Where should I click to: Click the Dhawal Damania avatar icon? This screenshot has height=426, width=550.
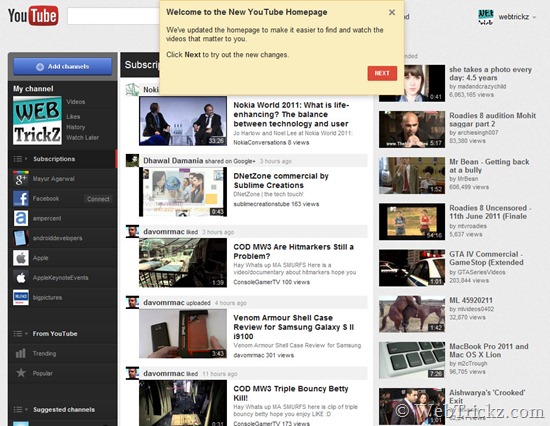(132, 161)
